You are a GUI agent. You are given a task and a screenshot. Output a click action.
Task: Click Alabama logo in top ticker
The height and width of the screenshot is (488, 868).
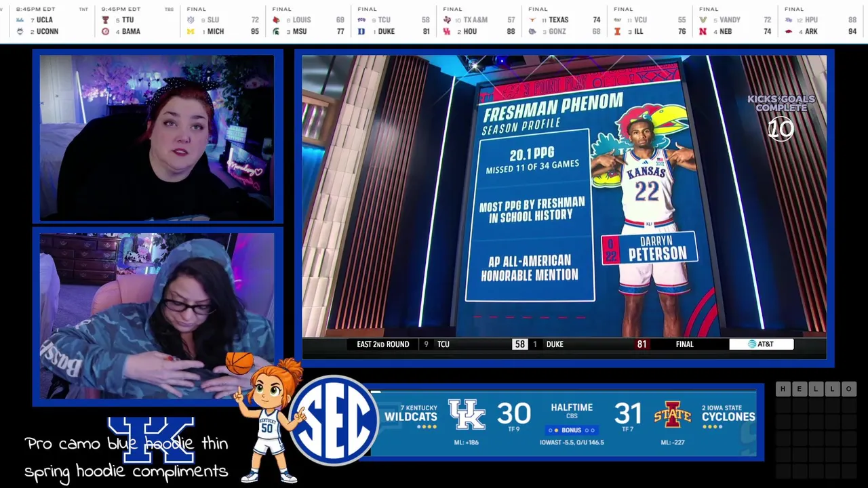105,32
